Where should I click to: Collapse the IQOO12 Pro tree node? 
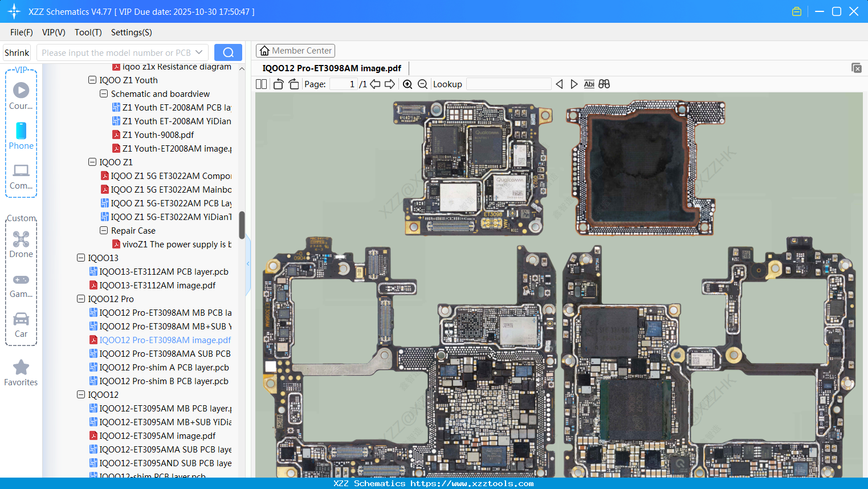81,299
